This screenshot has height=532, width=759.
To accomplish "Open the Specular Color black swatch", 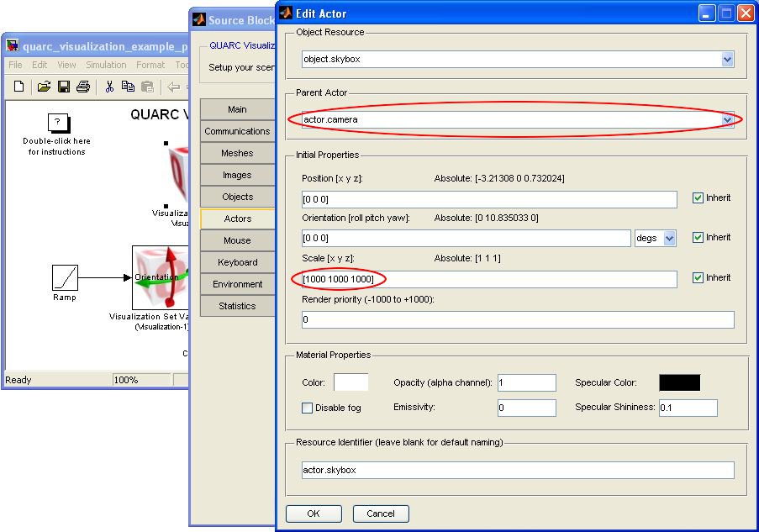I will (x=679, y=383).
